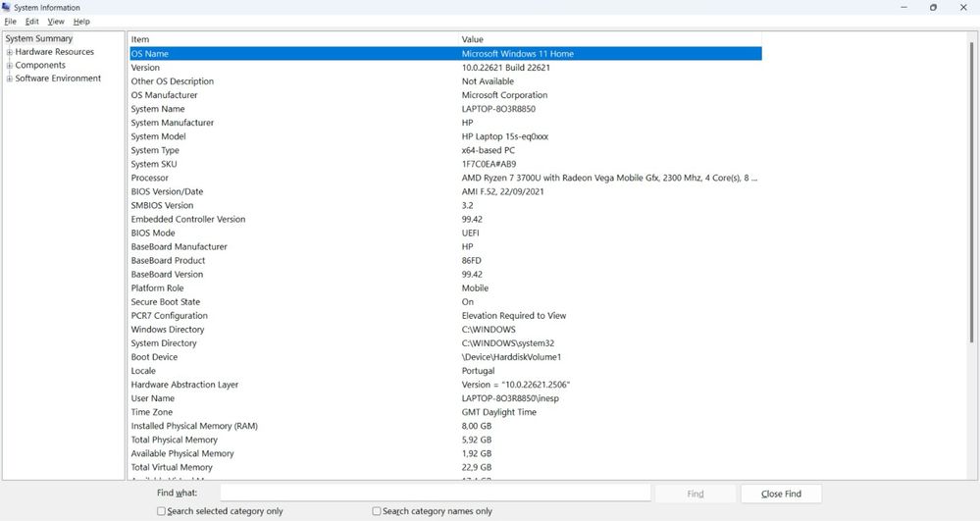Image resolution: width=980 pixels, height=521 pixels.
Task: Select the Processor row
Action: click(x=445, y=178)
